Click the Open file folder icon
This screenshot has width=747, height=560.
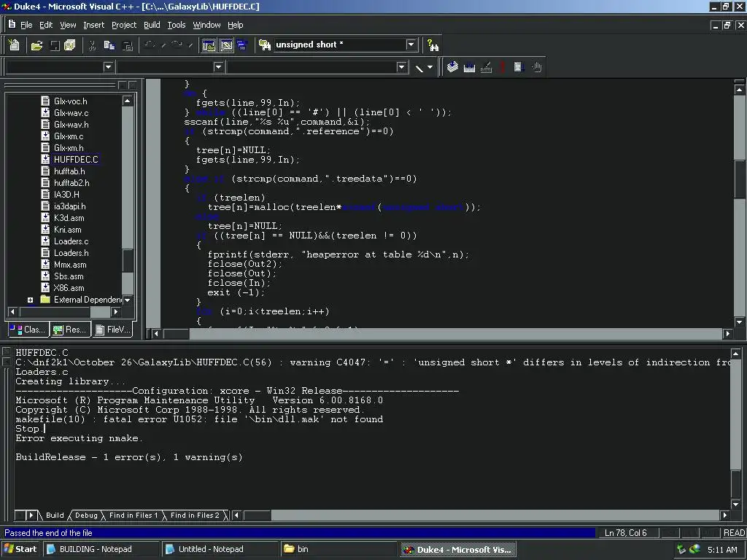pos(36,45)
